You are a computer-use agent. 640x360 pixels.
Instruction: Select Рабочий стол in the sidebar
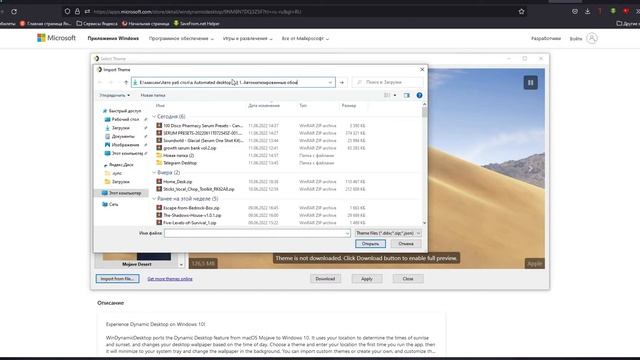[122, 120]
